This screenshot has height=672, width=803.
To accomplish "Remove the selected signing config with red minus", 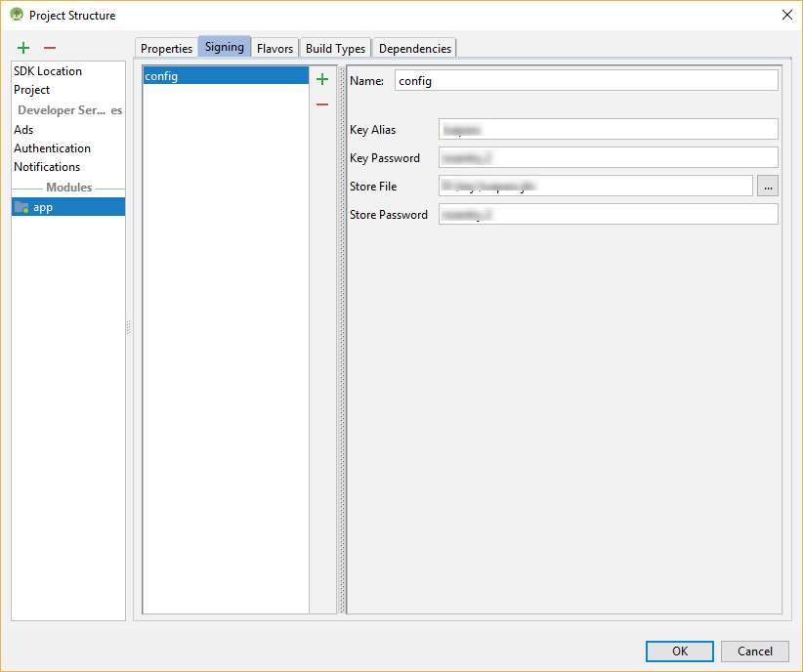I will click(x=322, y=105).
